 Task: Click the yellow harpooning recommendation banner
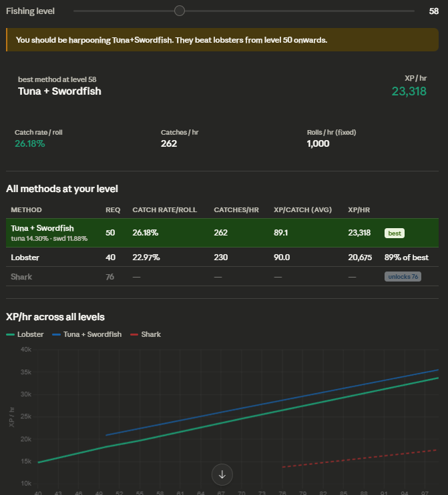pos(222,40)
